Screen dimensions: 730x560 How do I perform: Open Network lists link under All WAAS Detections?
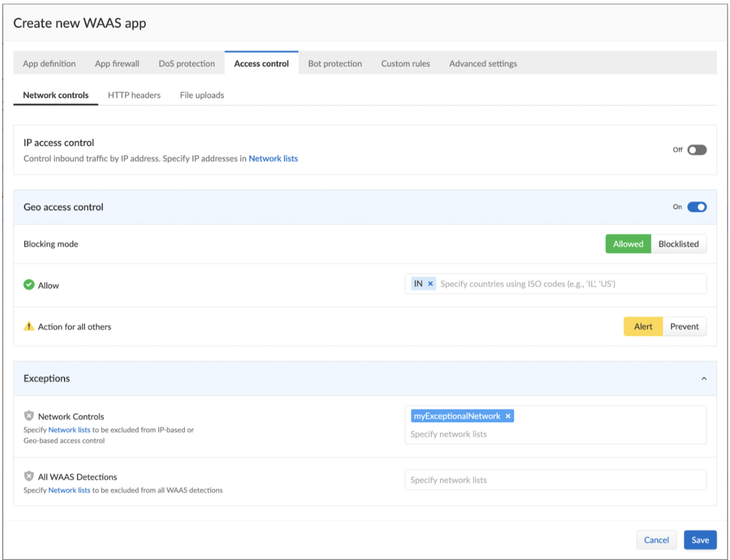(70, 490)
